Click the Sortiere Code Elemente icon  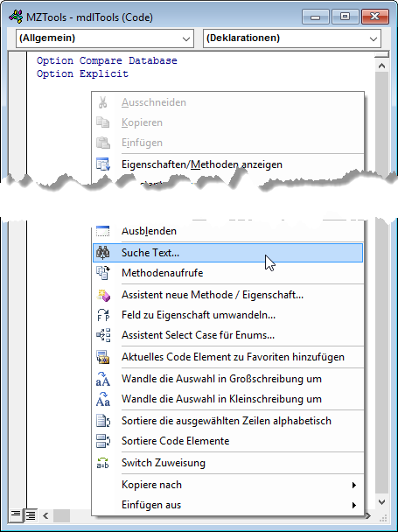point(103,441)
